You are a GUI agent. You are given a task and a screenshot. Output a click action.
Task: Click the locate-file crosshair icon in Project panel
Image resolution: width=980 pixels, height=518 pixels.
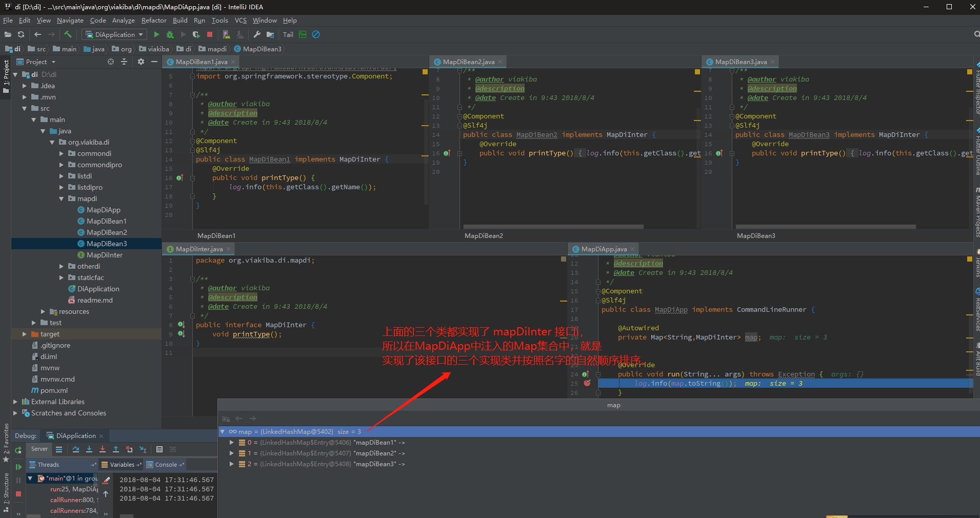click(x=111, y=62)
